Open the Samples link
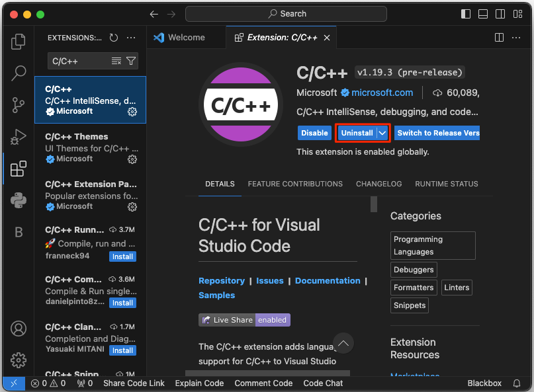The width and height of the screenshot is (534, 392). click(217, 295)
